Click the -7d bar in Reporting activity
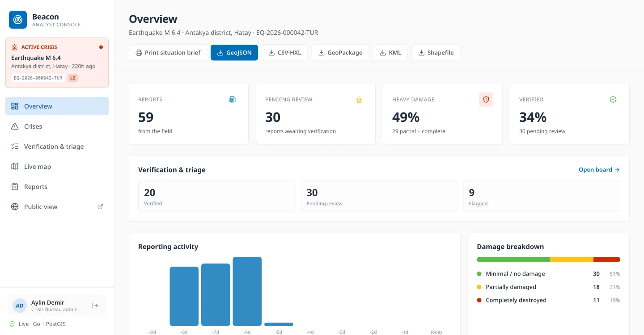Screen dimensions: 644x335 216,295
